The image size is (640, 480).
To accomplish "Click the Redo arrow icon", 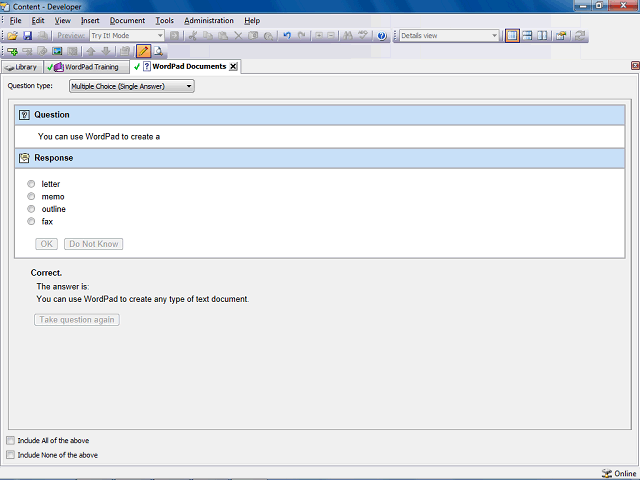I will click(302, 36).
